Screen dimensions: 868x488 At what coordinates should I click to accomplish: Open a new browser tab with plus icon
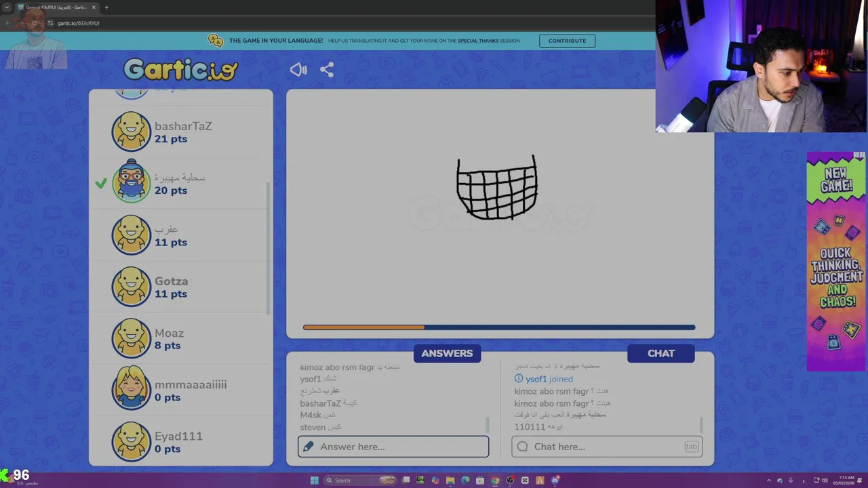106,7
